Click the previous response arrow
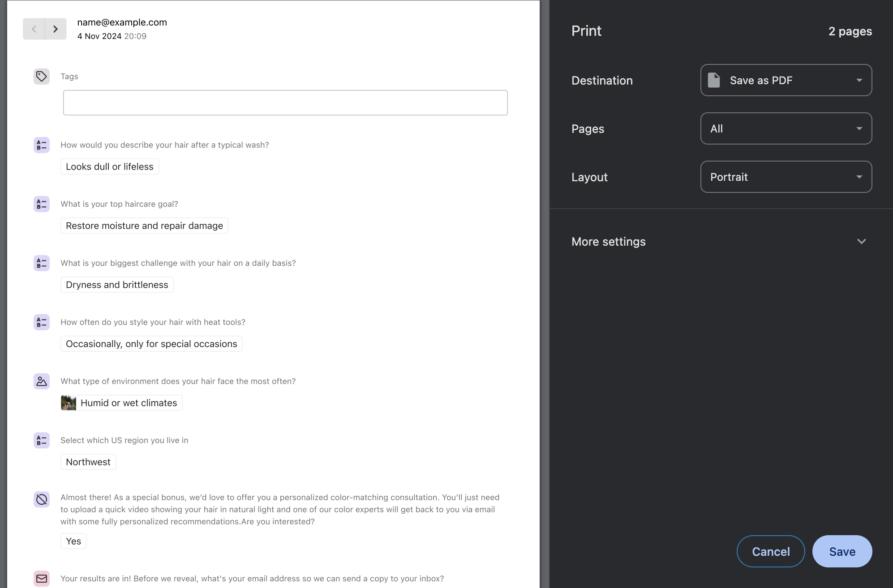 click(34, 29)
